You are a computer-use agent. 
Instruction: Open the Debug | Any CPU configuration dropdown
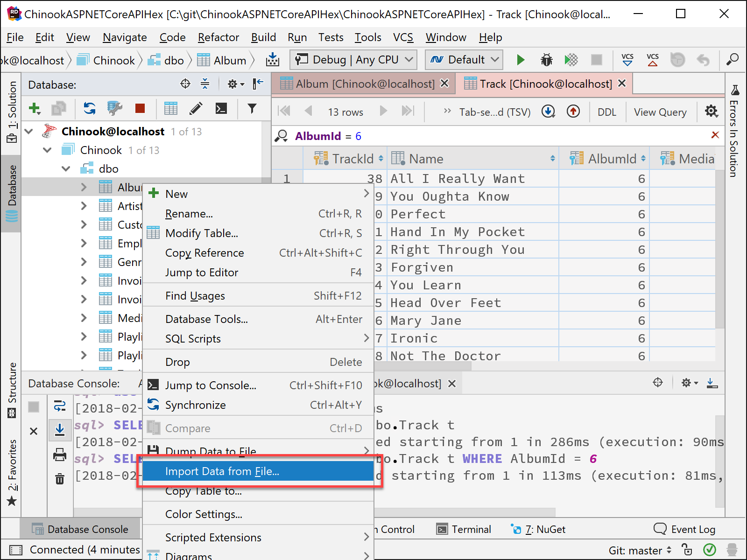click(354, 60)
